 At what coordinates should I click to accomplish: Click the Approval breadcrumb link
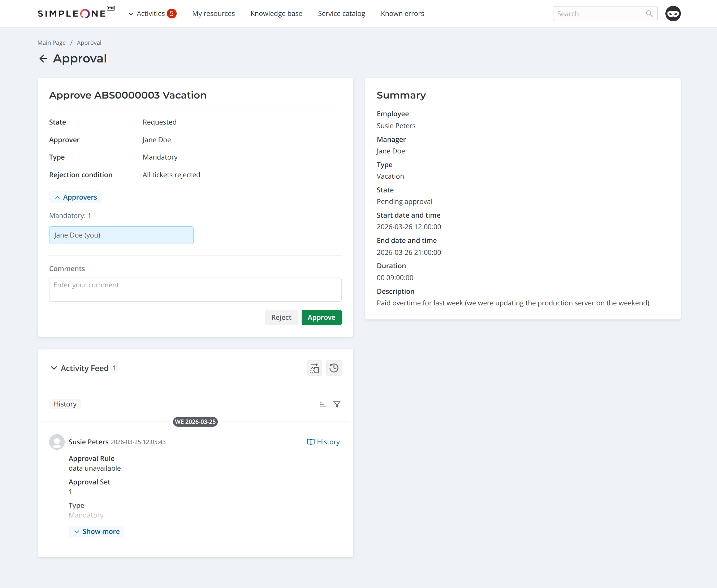pos(89,43)
